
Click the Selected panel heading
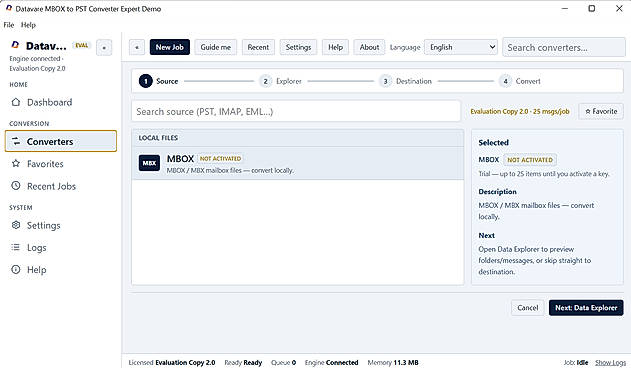[494, 142]
